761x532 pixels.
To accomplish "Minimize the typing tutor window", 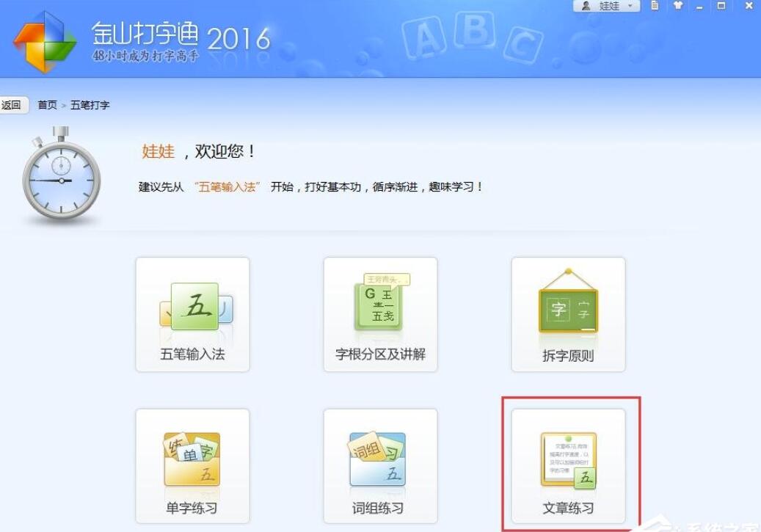I will tap(699, 6).
